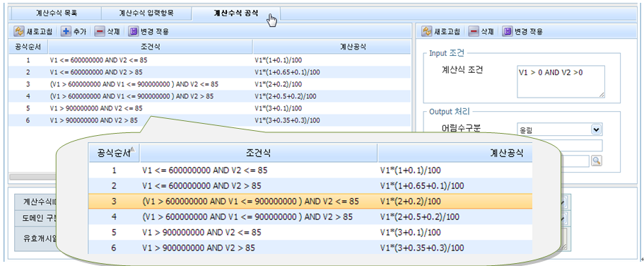
Task: Click formula V1*(3+0.35+0.3)/100 in main grid
Action: coord(288,120)
